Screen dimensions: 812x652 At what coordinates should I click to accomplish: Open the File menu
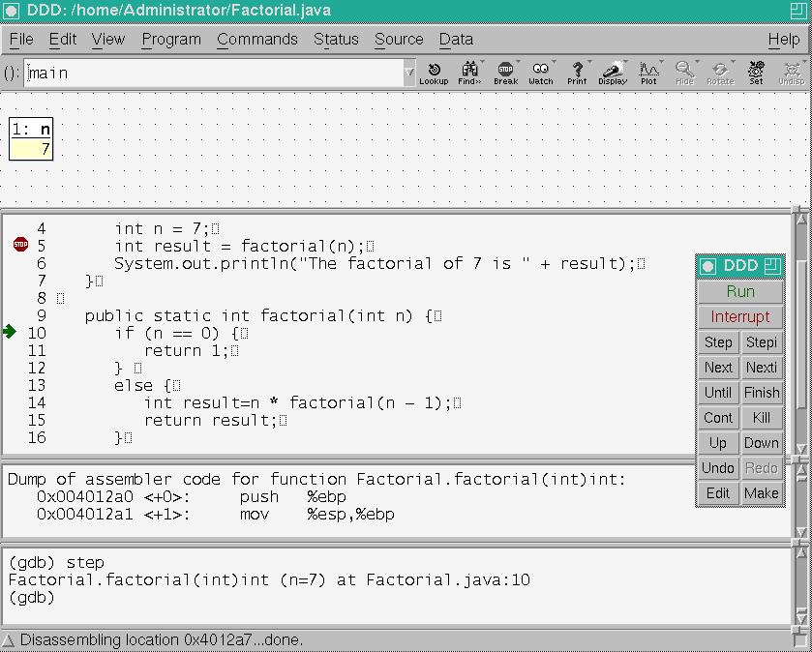click(21, 40)
